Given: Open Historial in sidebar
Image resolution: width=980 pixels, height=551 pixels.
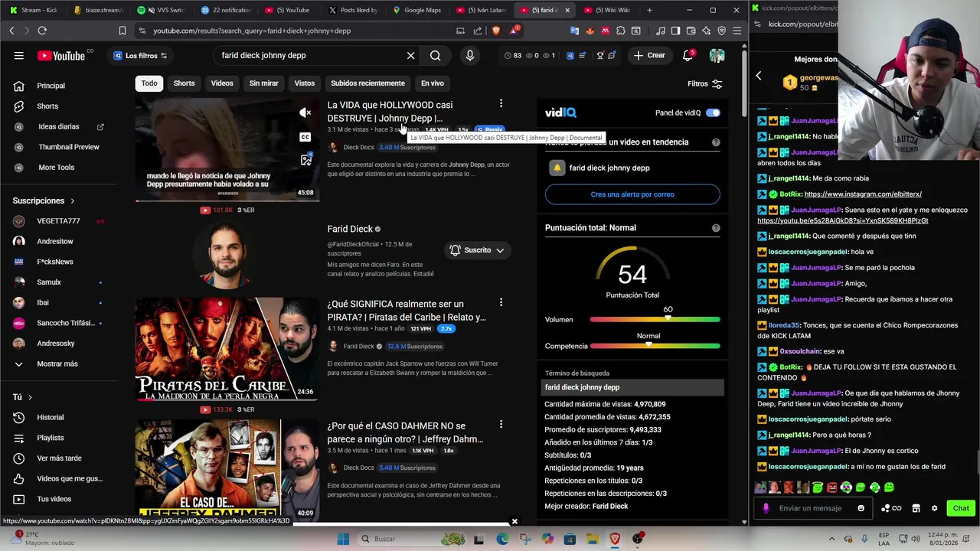Looking at the screenshot, I should [x=50, y=417].
